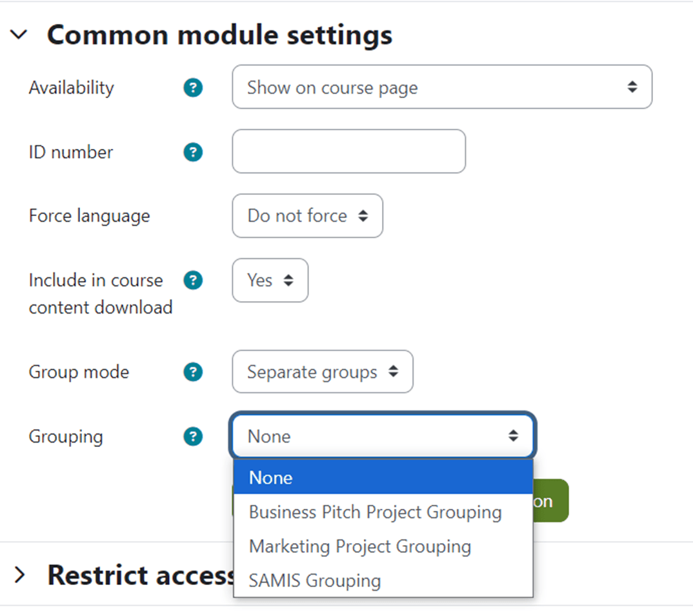Click the Common module settings heading
This screenshot has height=616, width=693.
pyautogui.click(x=219, y=35)
